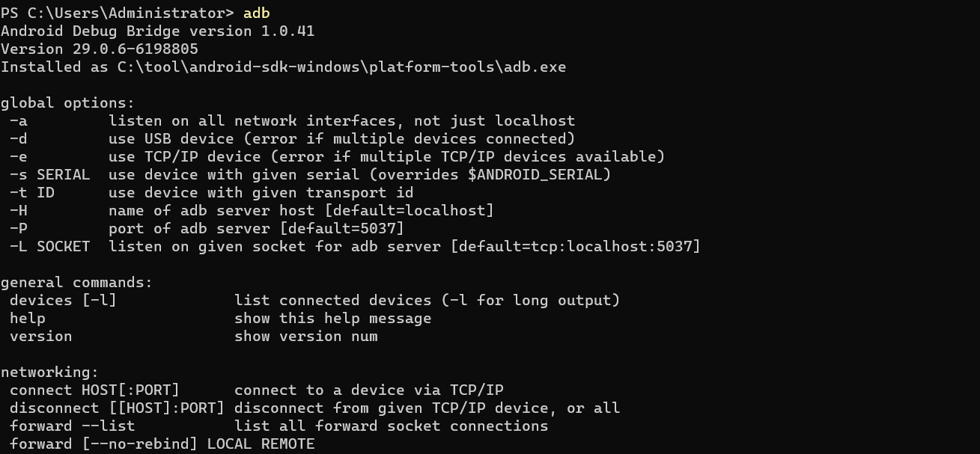Click the "use USB device" description line
This screenshot has height=454, width=980.
tap(341, 138)
